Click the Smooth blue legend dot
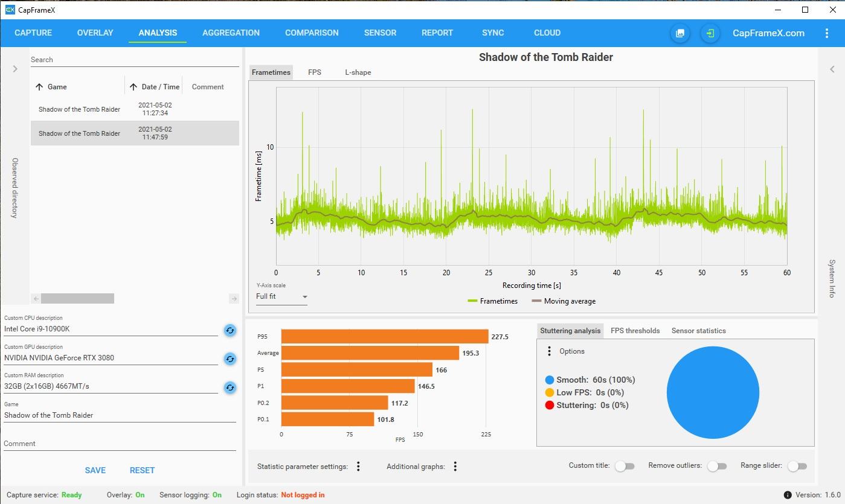This screenshot has width=845, height=504. pyautogui.click(x=550, y=380)
